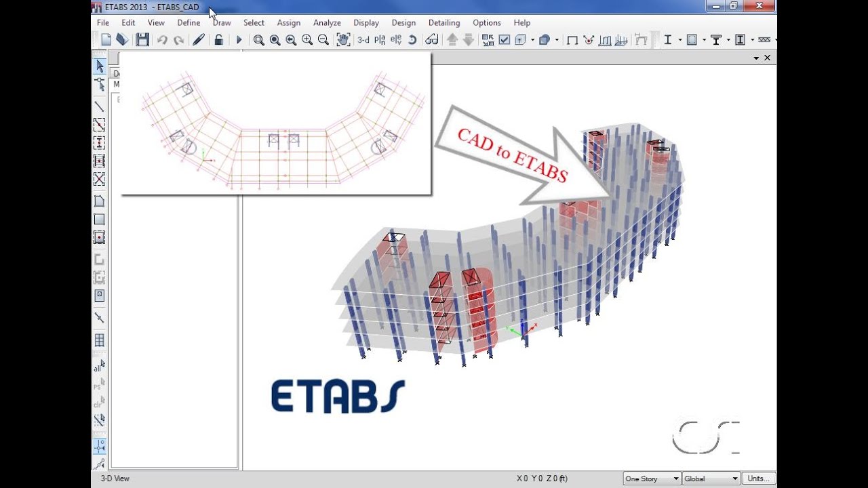The width and height of the screenshot is (868, 488).
Task: Switch to 3-d view button
Action: (x=363, y=40)
